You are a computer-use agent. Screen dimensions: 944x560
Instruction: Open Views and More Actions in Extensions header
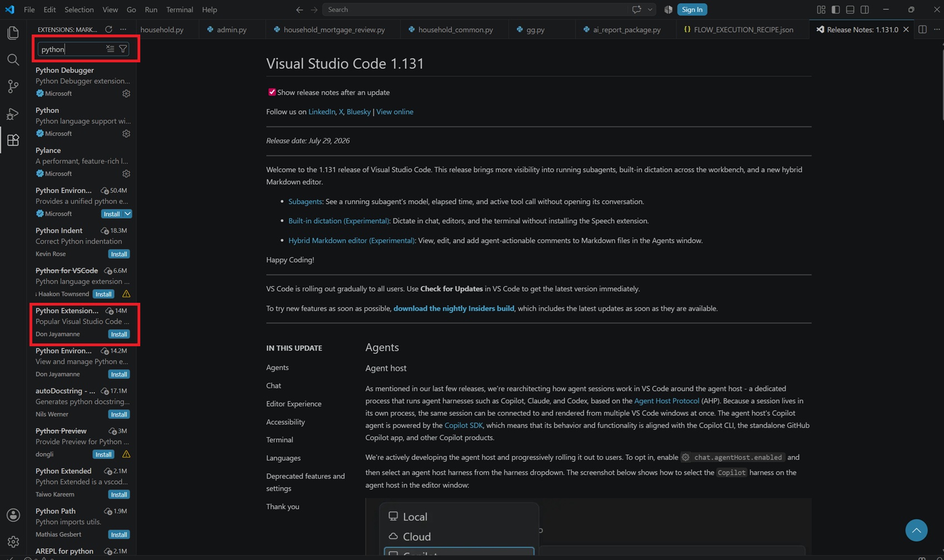[x=123, y=30]
